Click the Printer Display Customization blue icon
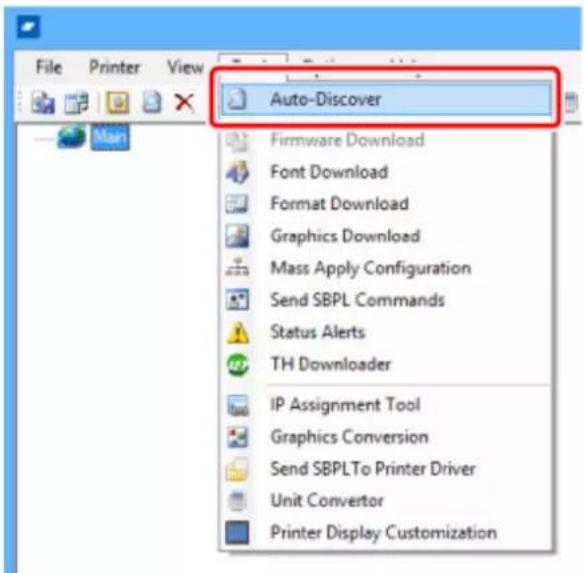This screenshot has height=573, width=584. [x=237, y=533]
